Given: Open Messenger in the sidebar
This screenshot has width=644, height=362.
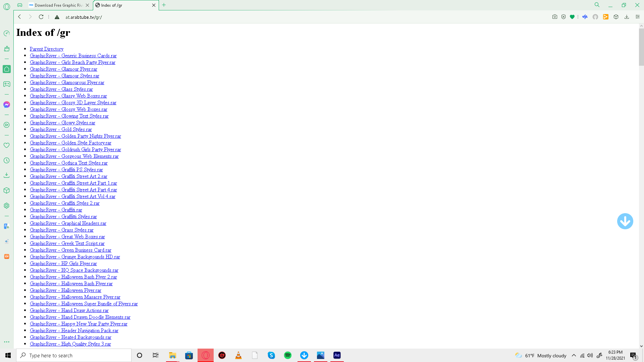Looking at the screenshot, I should pos(7,105).
